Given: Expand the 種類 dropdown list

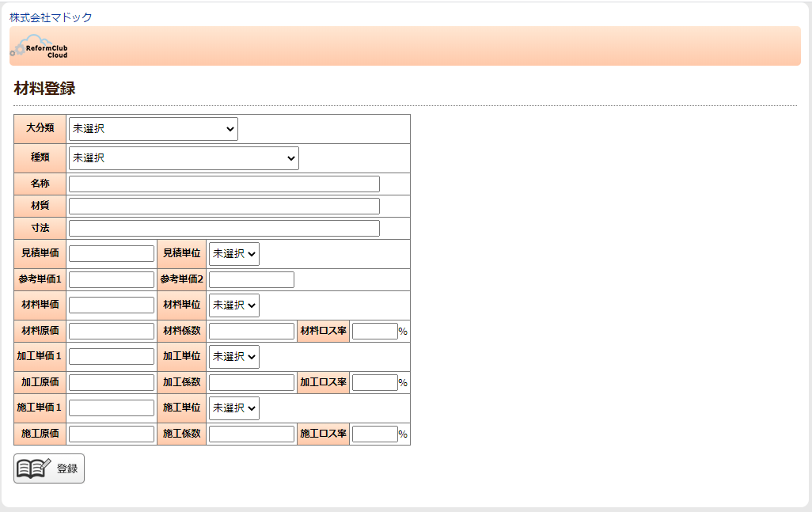Looking at the screenshot, I should click(184, 158).
